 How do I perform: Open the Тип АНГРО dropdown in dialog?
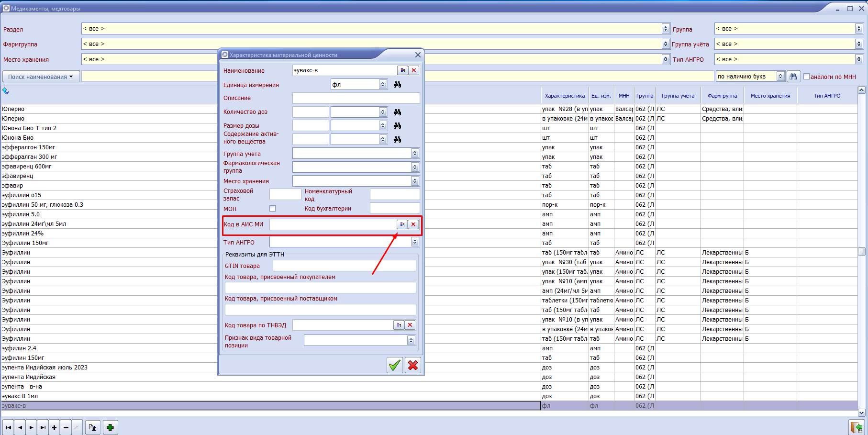point(415,242)
